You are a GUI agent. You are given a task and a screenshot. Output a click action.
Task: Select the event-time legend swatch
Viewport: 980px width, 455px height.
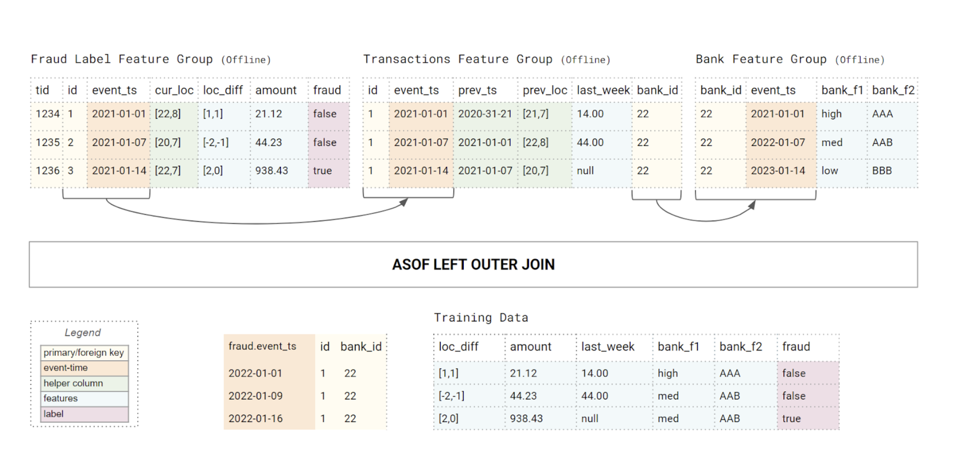click(84, 368)
